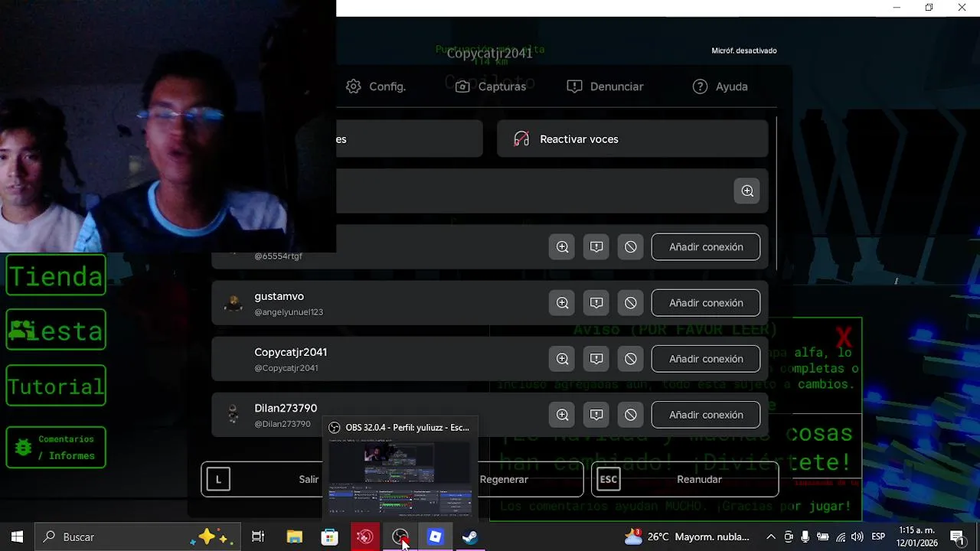This screenshot has height=551, width=980.
Task: Select gustamvo player name
Action: (x=279, y=296)
